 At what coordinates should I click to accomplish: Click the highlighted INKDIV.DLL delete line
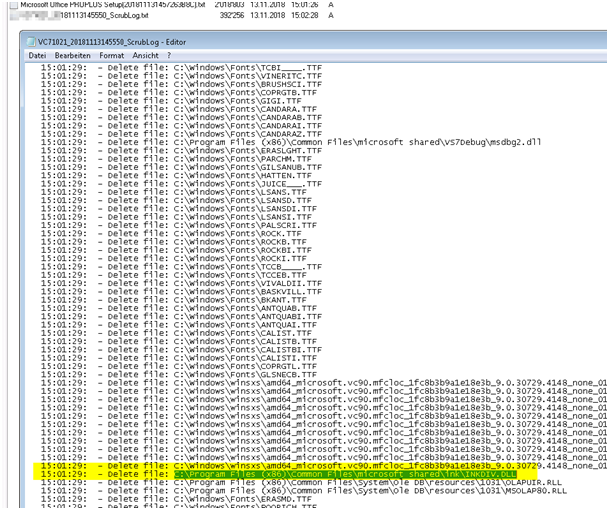click(x=279, y=474)
